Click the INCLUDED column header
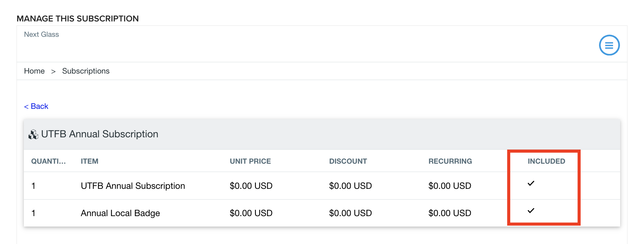The image size is (644, 244). point(546,161)
